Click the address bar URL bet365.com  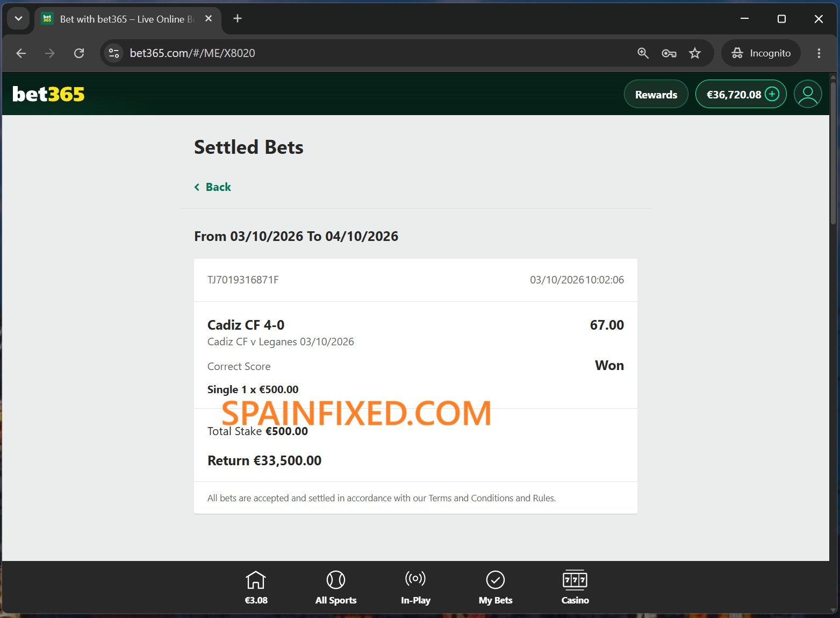[x=192, y=53]
